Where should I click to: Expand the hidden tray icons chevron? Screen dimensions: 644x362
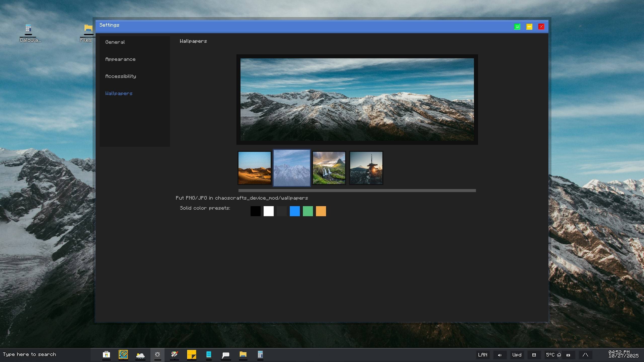tap(585, 355)
